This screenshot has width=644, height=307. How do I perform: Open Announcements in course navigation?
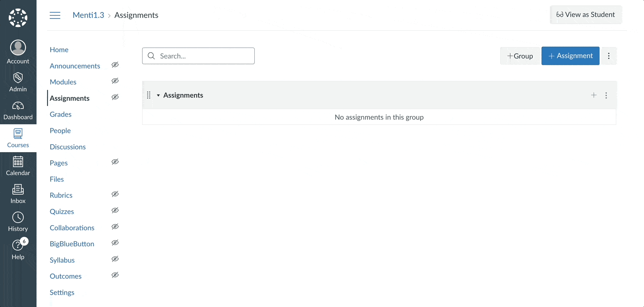click(x=75, y=66)
